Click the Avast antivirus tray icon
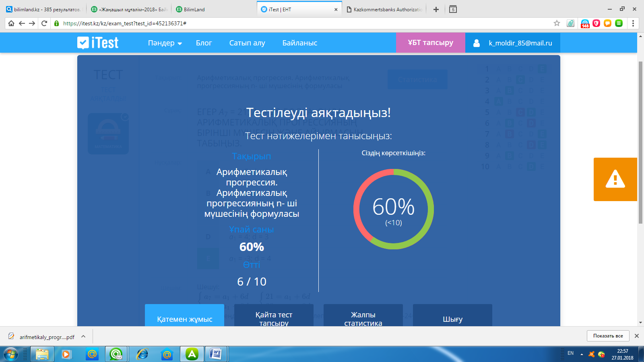 pyautogui.click(x=592, y=354)
